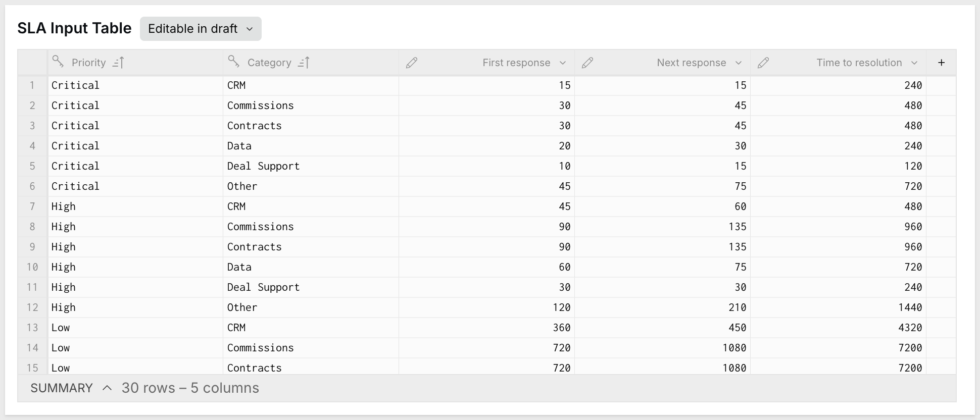Click First response value 360 for Low CRM
Screen dimensions: 980x420
[x=486, y=328]
